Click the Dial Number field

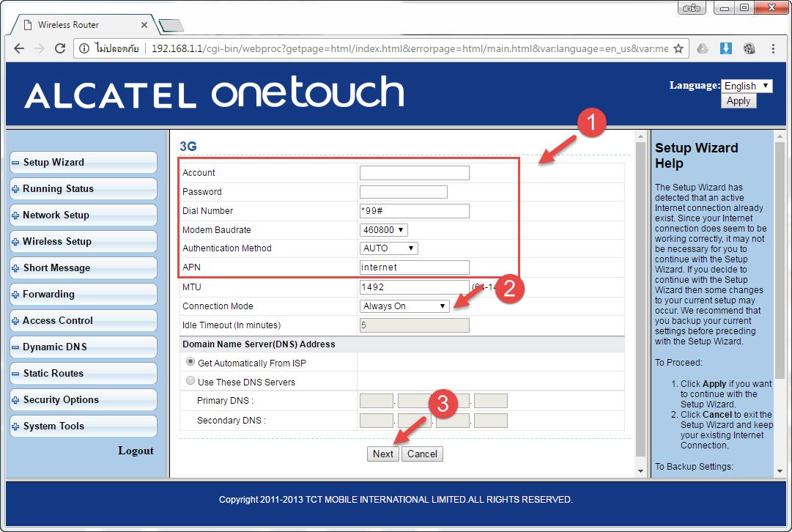[x=414, y=211]
